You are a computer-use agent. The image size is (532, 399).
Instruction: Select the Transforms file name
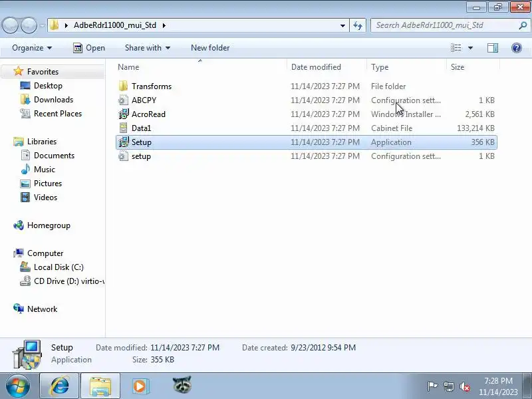pyautogui.click(x=152, y=86)
